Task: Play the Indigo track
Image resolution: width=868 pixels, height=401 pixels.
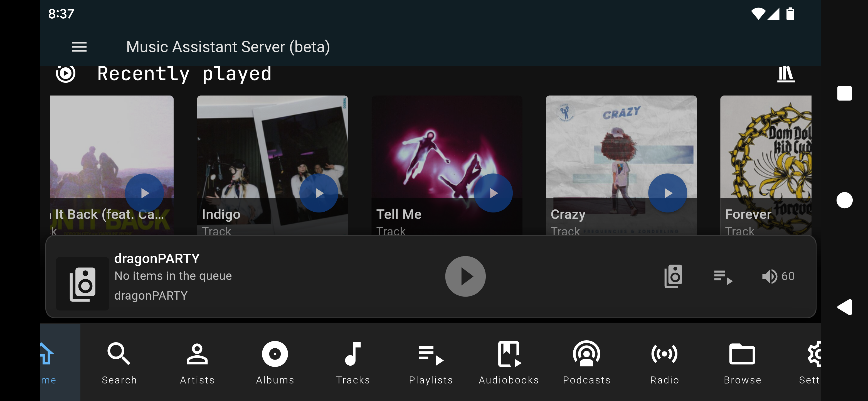Action: (x=319, y=193)
